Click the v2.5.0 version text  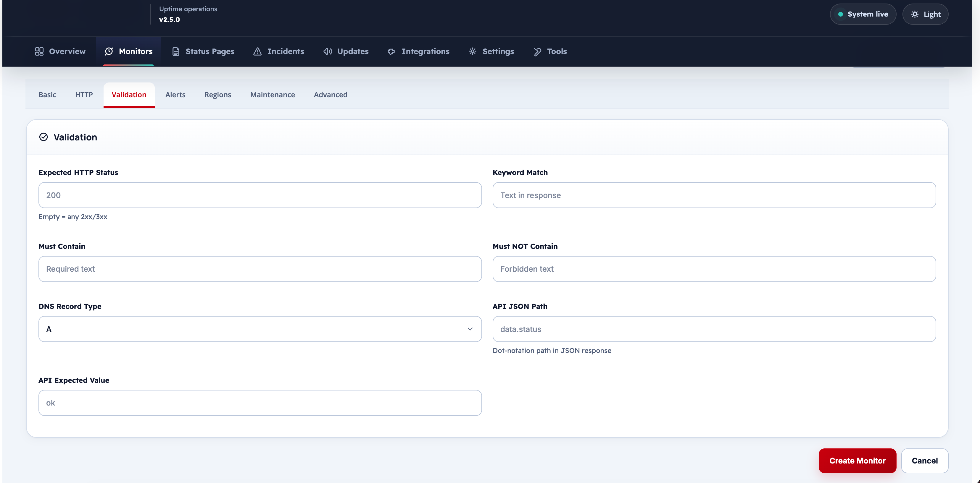click(169, 20)
